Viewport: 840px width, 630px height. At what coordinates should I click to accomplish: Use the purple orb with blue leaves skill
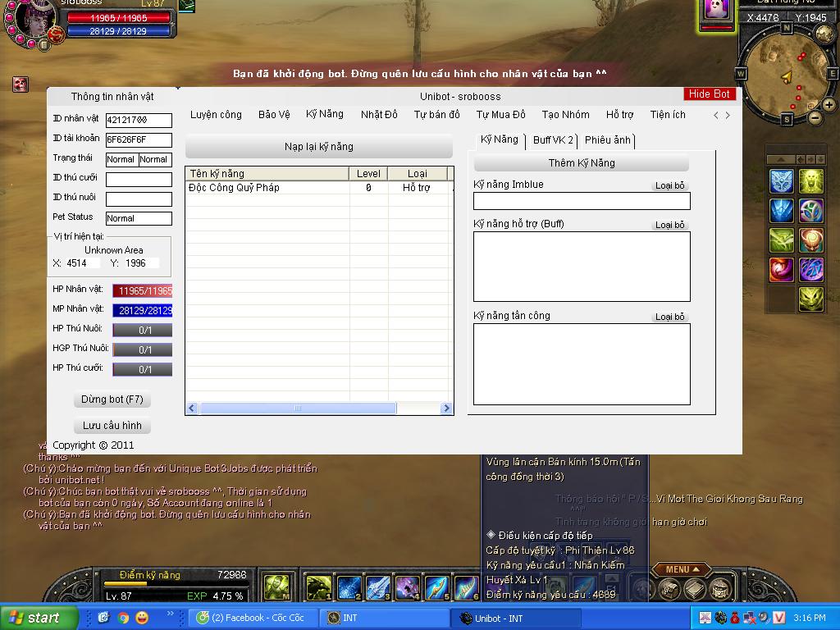811,211
